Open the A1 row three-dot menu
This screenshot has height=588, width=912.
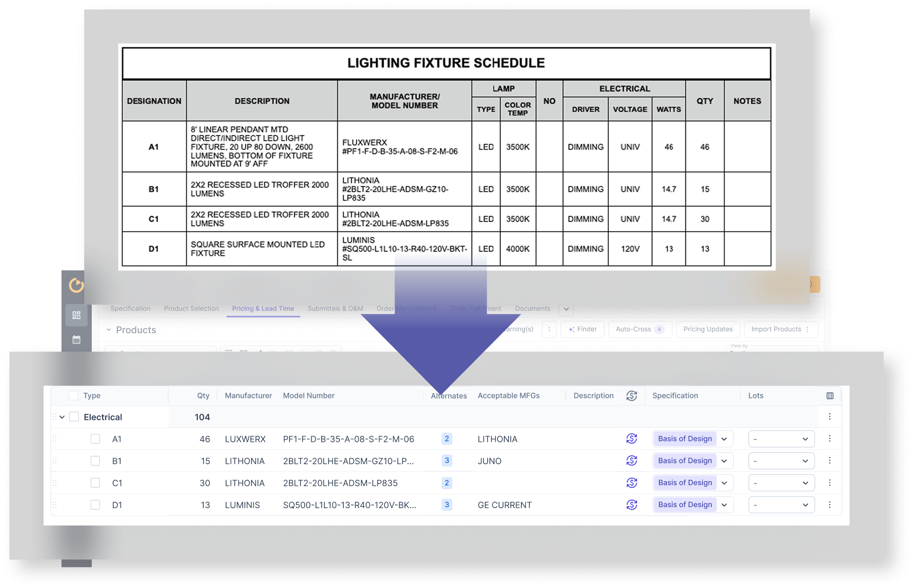(x=830, y=439)
